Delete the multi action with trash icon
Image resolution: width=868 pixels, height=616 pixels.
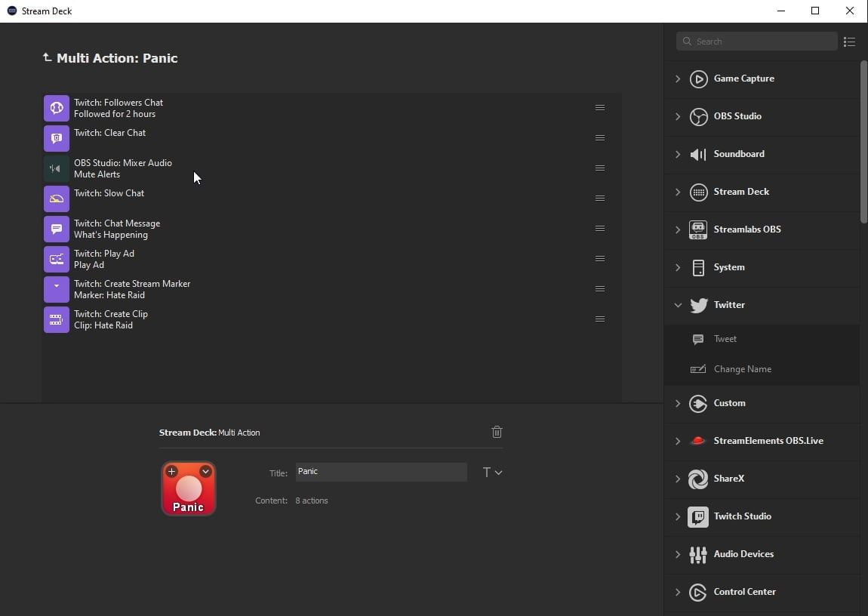click(497, 432)
